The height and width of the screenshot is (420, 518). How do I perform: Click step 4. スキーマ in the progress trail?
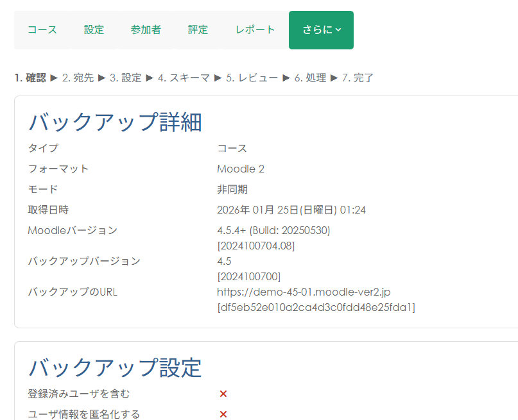point(184,78)
